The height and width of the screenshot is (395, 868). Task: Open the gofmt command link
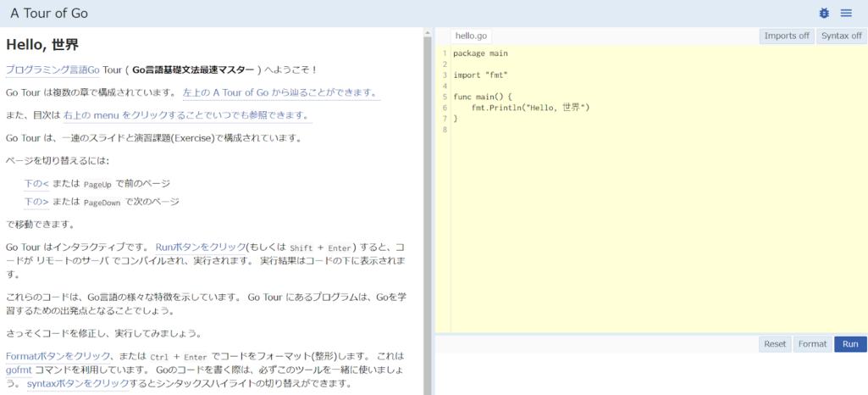point(19,370)
